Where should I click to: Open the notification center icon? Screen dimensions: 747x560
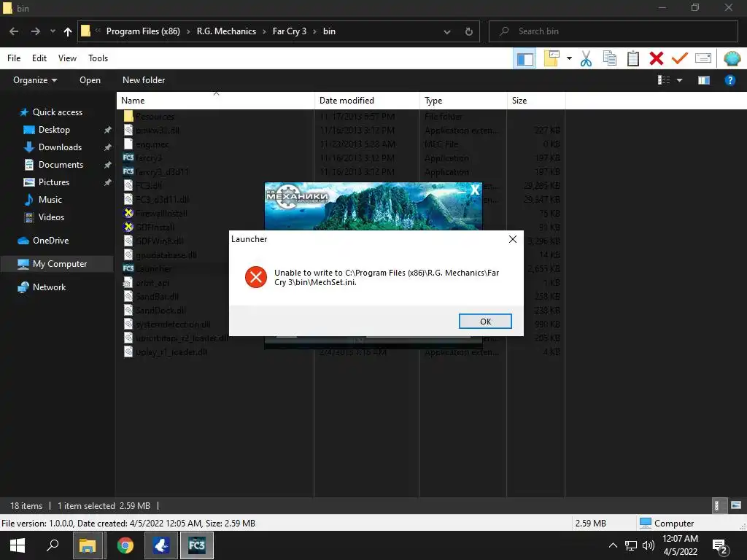coord(720,546)
